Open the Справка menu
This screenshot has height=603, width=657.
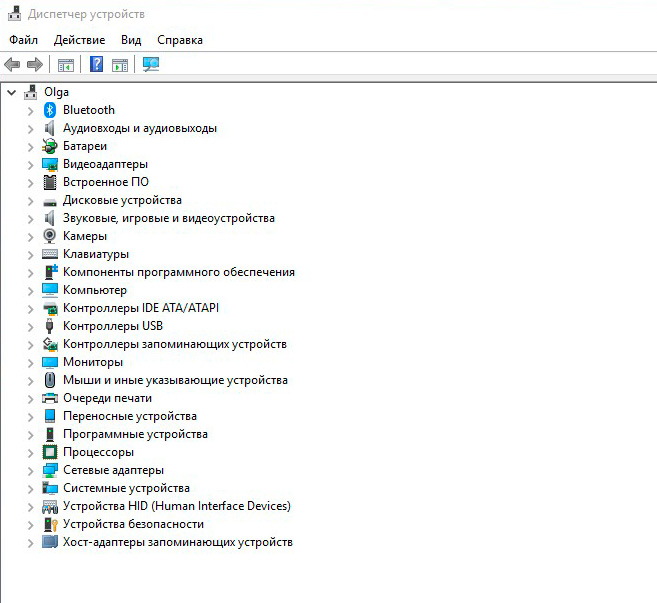[x=180, y=40]
